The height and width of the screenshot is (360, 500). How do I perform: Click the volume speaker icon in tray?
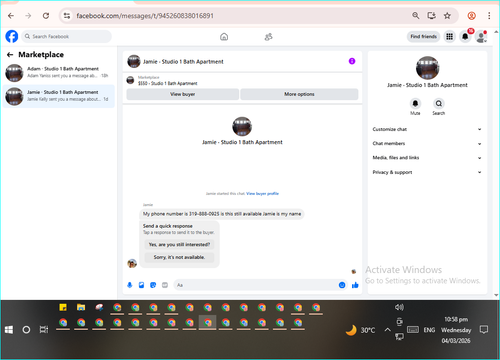399,307
